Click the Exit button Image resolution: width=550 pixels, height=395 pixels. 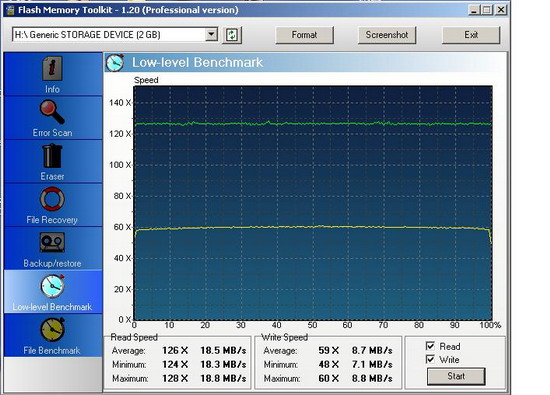click(471, 35)
